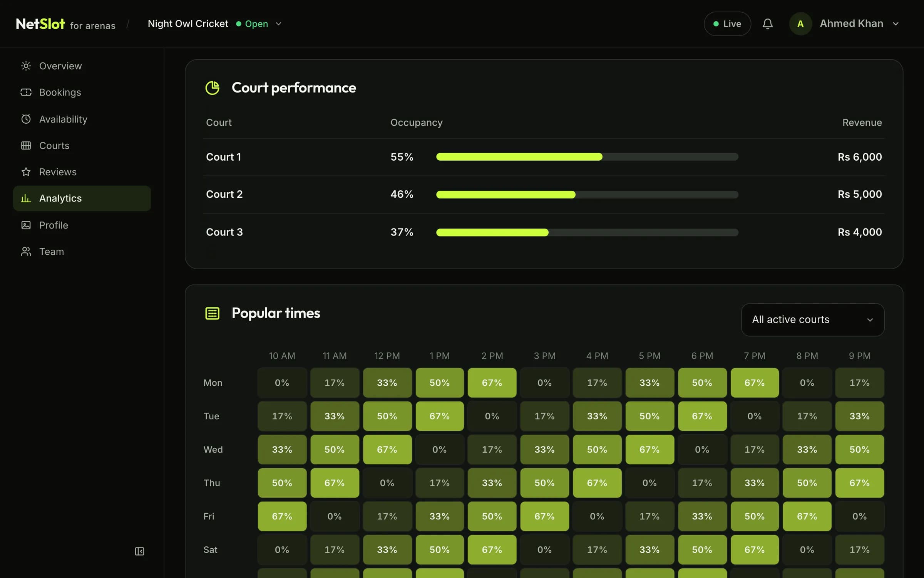Click the Court performance heading
The image size is (924, 578).
[x=294, y=88]
